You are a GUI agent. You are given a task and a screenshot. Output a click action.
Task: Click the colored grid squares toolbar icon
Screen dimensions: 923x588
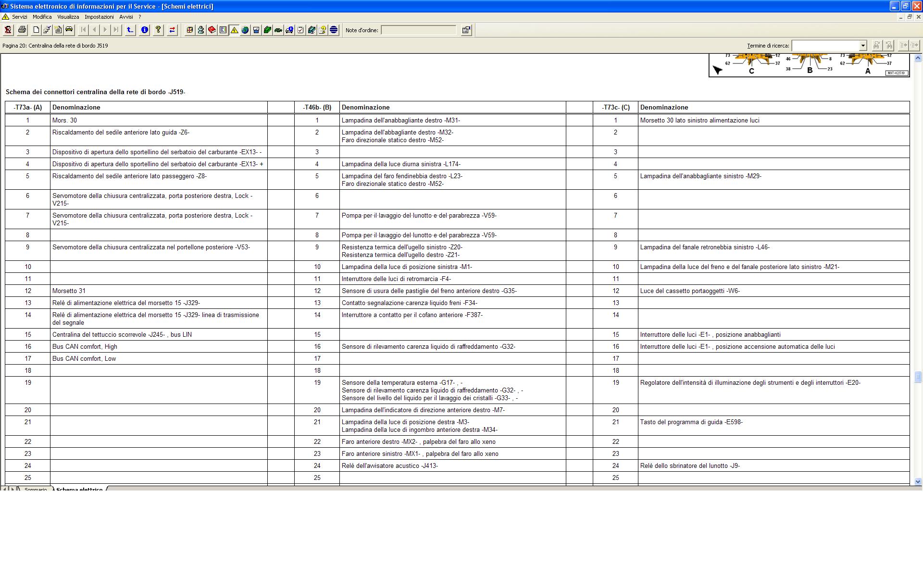190,30
